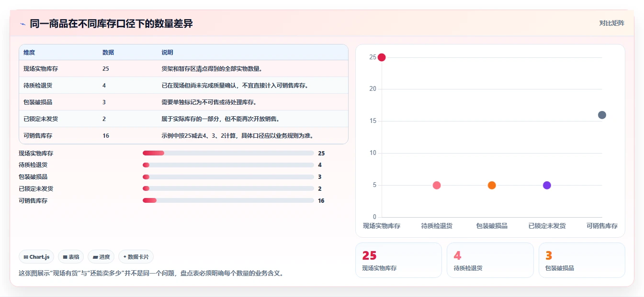The height and width of the screenshot is (297, 644).
Task: Click the lightning icon beside the title
Action: (x=23, y=23)
